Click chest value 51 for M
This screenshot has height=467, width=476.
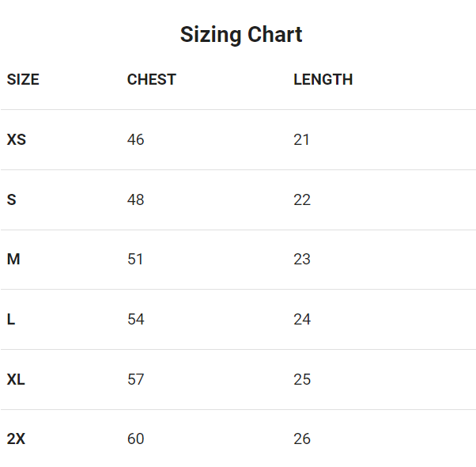tap(136, 260)
